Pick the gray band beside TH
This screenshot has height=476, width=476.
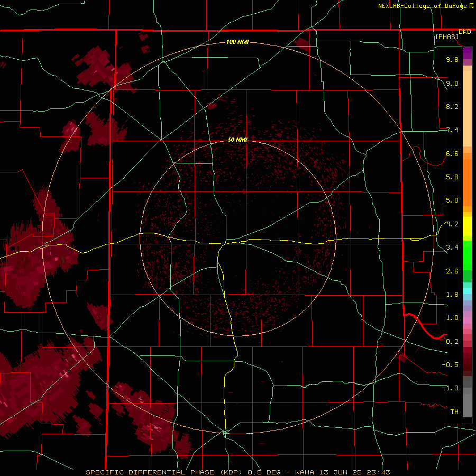[467, 405]
